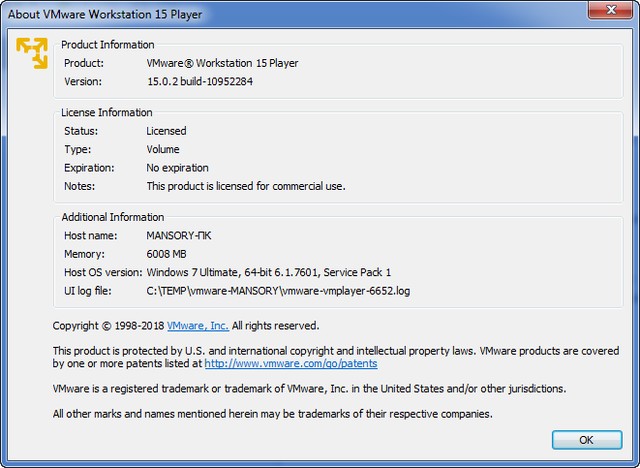Image resolution: width=640 pixels, height=468 pixels.
Task: Click the Copyright 1998-2018 text
Action: pos(108,325)
